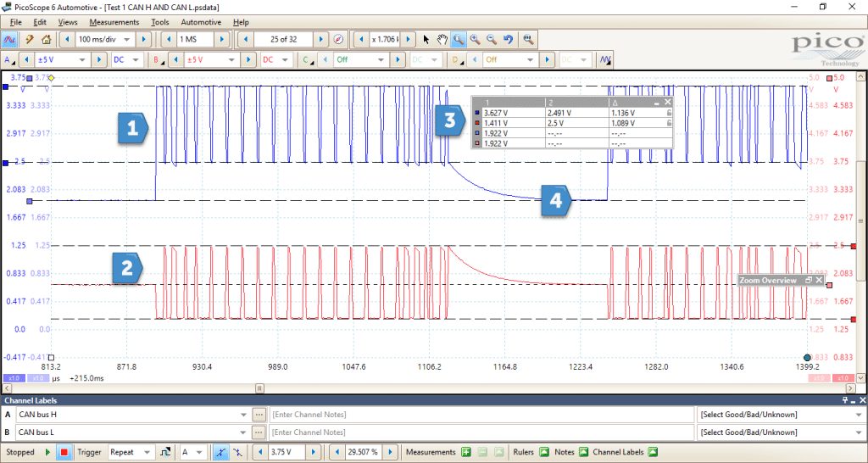
Task: Click the home icon in toolbar
Action: 46,39
